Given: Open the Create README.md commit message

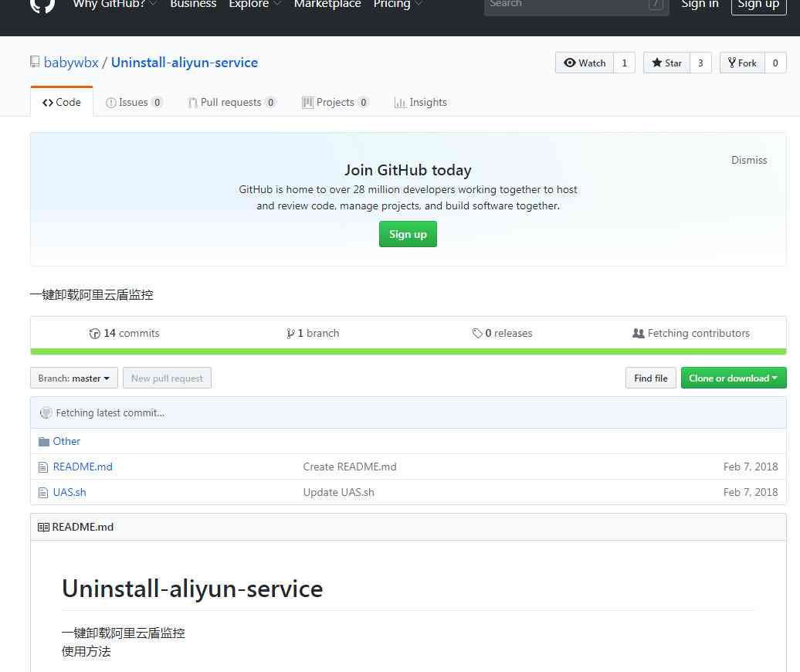Looking at the screenshot, I should 350,467.
